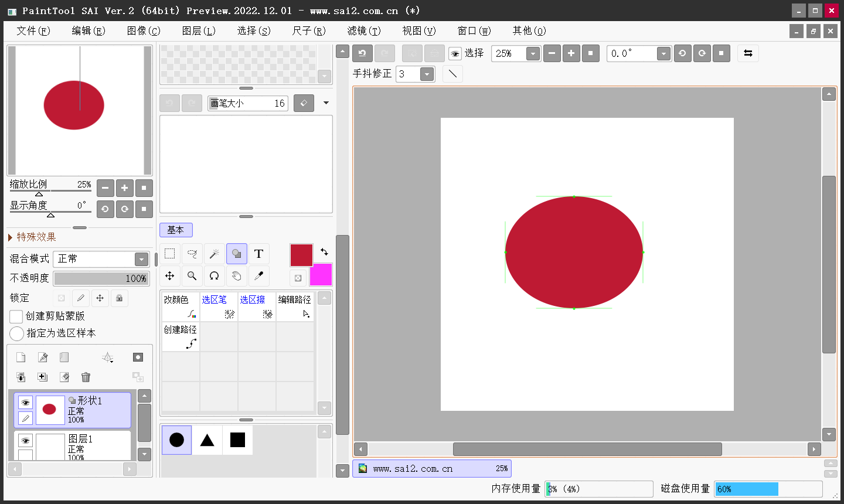Screen dimensions: 844x504
Task: Click the eraser icon beside brush size
Action: 304,103
